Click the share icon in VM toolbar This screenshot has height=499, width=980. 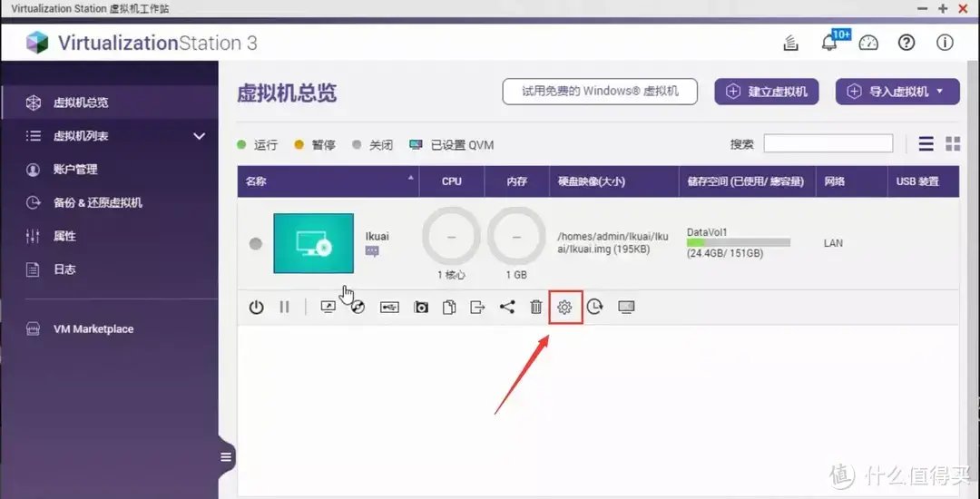(x=507, y=308)
